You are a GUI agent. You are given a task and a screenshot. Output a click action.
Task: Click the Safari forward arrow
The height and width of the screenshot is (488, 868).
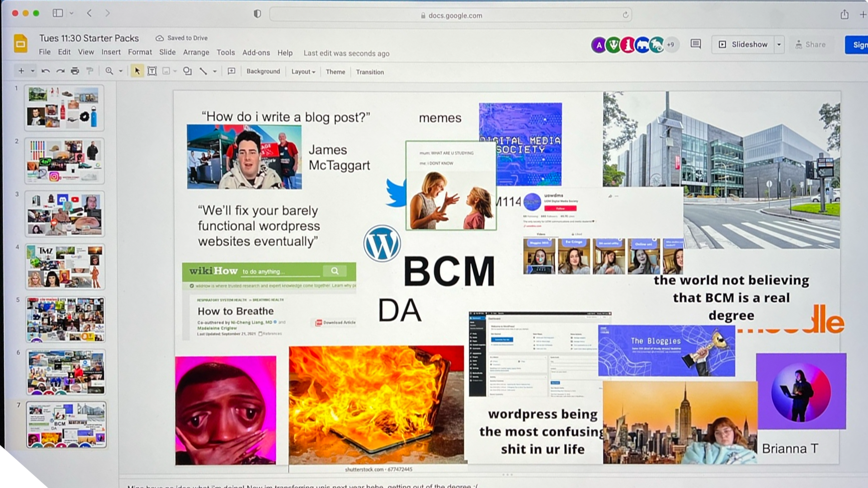click(107, 13)
